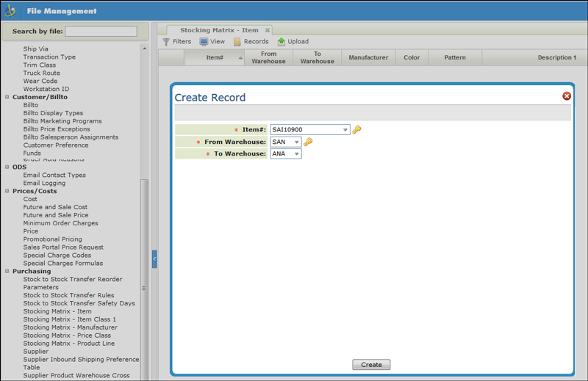Collapse the Purchasing tree section
This screenshot has width=588, height=381.
[7, 272]
